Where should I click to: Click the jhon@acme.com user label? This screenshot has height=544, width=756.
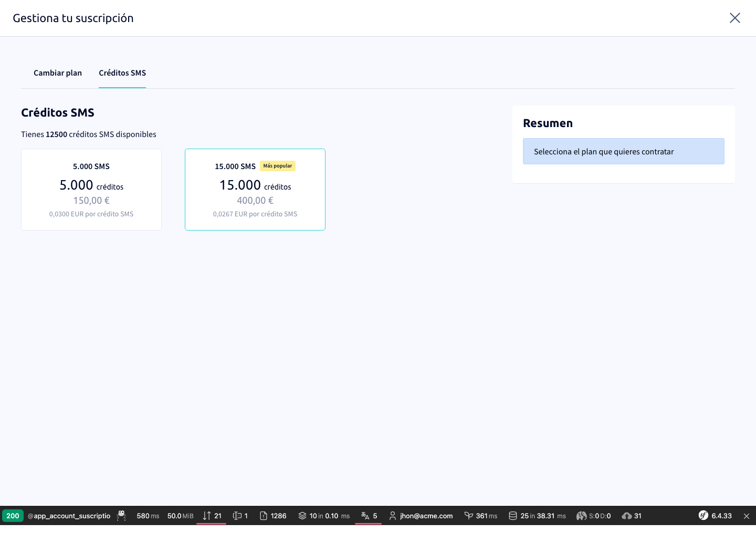coord(426,516)
